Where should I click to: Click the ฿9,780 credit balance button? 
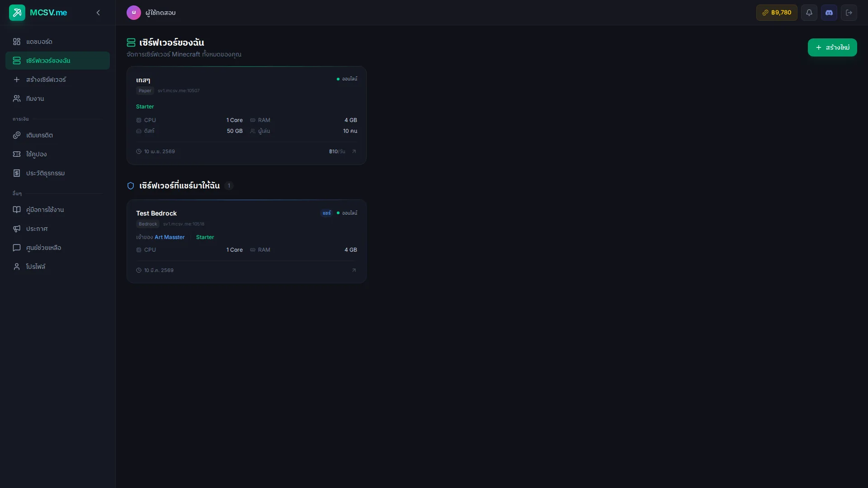click(x=776, y=13)
